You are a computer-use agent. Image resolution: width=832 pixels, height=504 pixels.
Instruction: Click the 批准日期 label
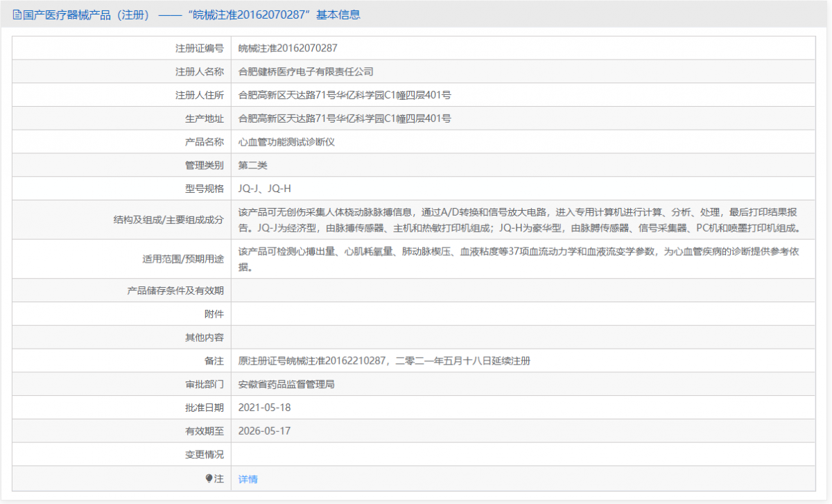(x=205, y=408)
